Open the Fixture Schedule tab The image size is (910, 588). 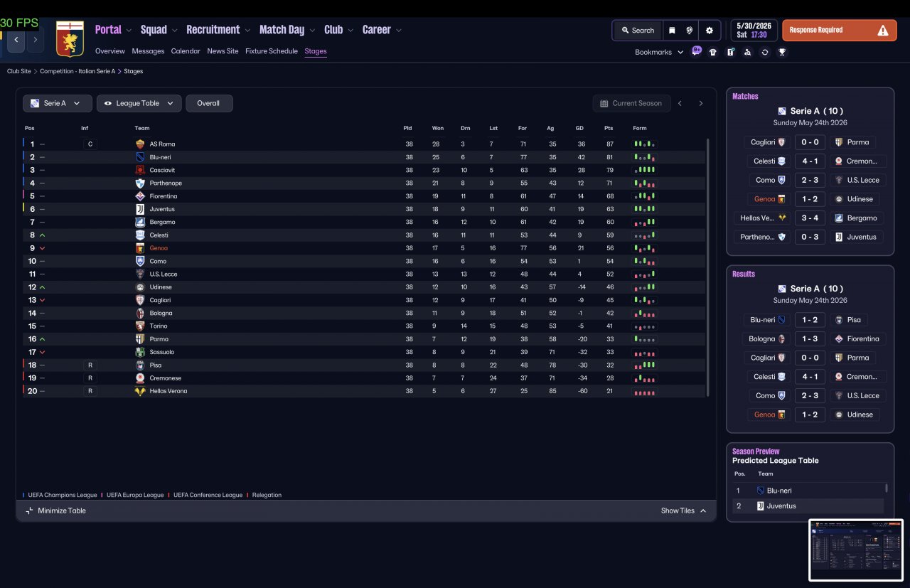pyautogui.click(x=272, y=51)
